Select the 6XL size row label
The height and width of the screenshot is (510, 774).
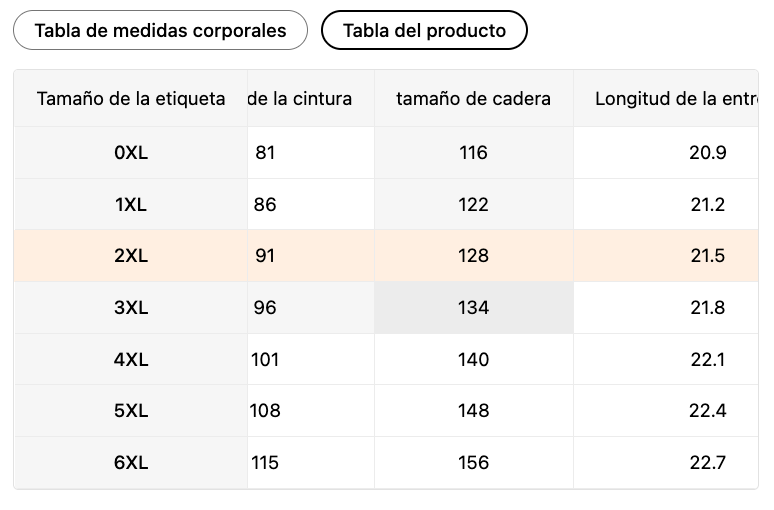pyautogui.click(x=131, y=463)
